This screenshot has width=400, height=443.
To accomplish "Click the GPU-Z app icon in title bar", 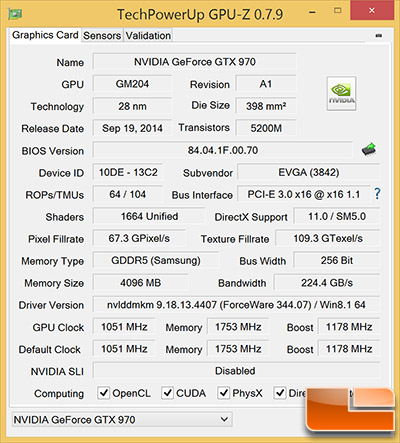I will (x=15, y=14).
